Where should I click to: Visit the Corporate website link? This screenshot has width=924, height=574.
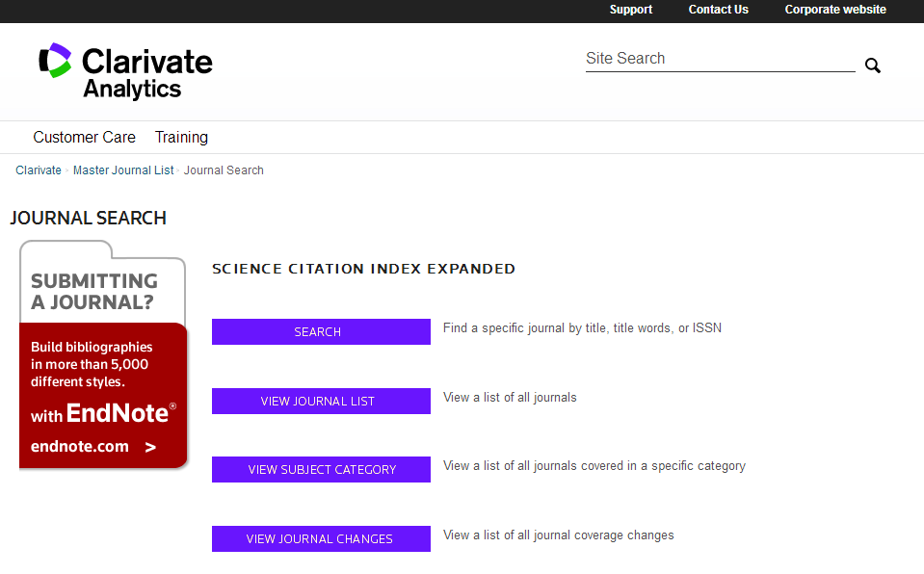(834, 10)
